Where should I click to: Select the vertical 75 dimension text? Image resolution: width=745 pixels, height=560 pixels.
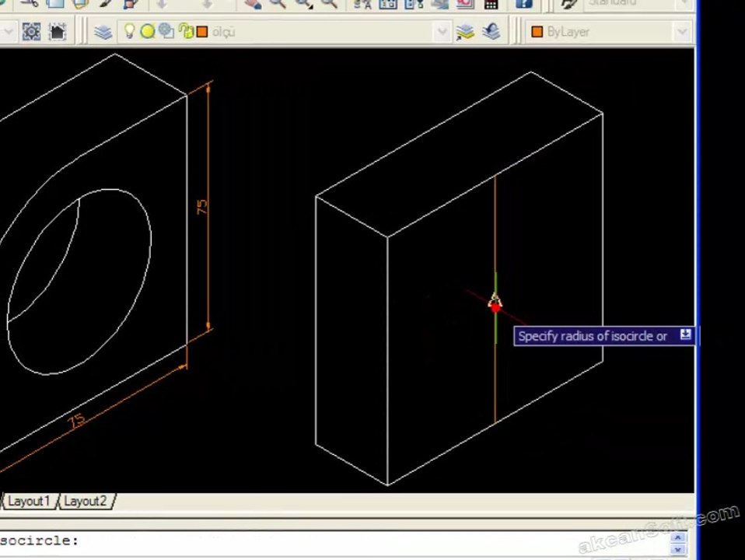tap(202, 206)
